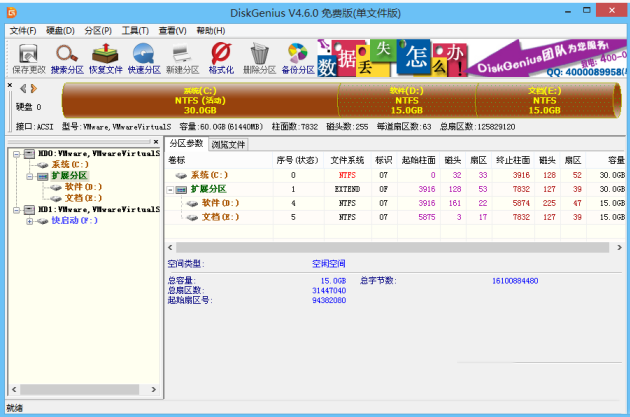The height and width of the screenshot is (417, 630).
Task: Expand the 快启动(F:) tree node
Action: (x=29, y=220)
